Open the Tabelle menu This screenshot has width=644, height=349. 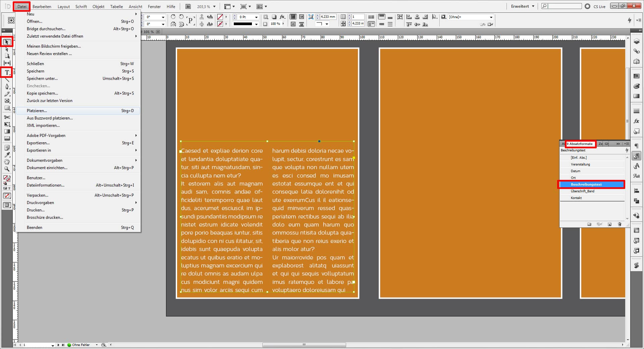[116, 6]
